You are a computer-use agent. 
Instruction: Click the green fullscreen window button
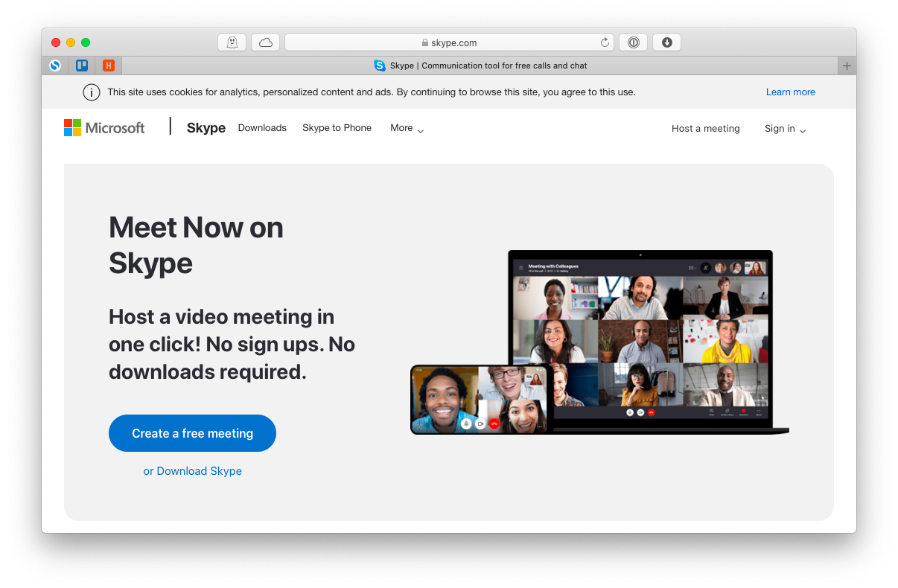(x=86, y=42)
